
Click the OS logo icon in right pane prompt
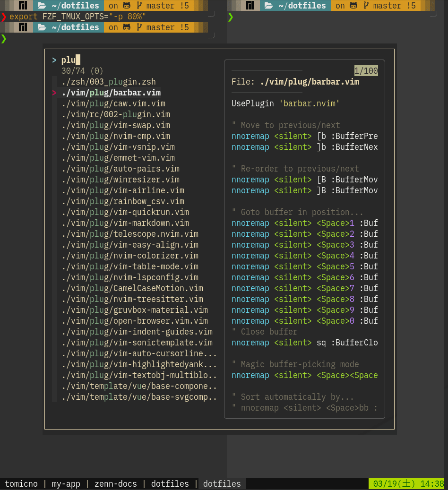tap(250, 5)
